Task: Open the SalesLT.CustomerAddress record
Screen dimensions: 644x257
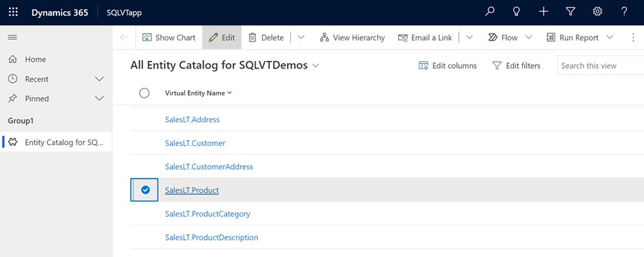Action: pos(209,167)
